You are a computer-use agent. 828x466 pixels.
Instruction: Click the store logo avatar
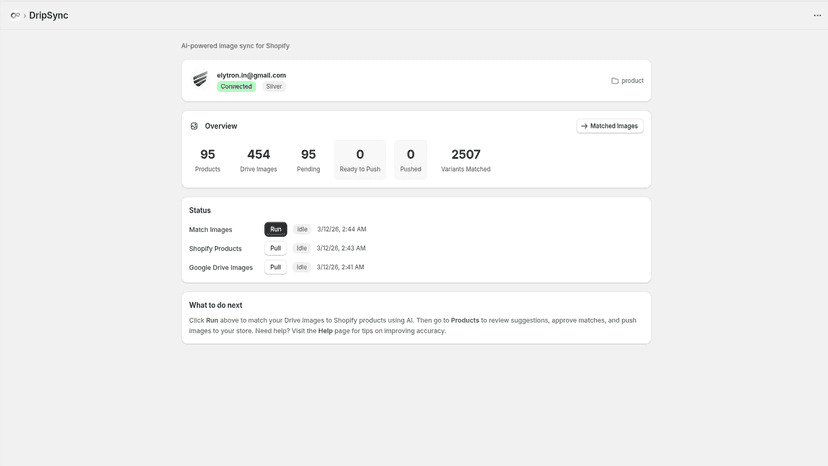coord(200,80)
